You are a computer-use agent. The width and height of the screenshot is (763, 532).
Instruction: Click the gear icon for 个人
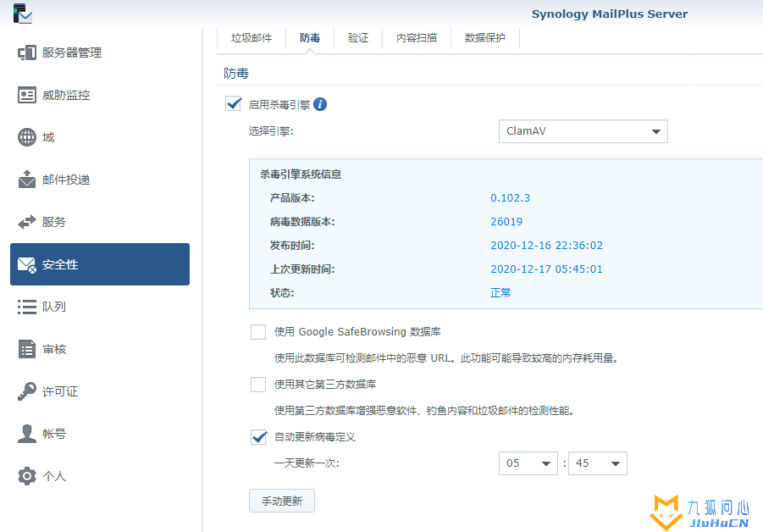click(x=27, y=476)
